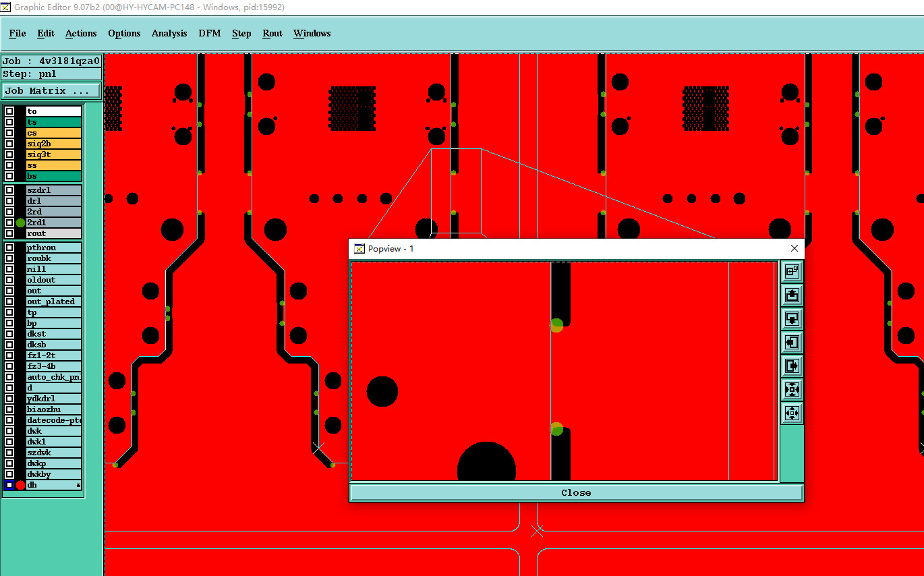Toggle the rout layer checkbox
Screen dimensions: 924x576
[x=9, y=233]
